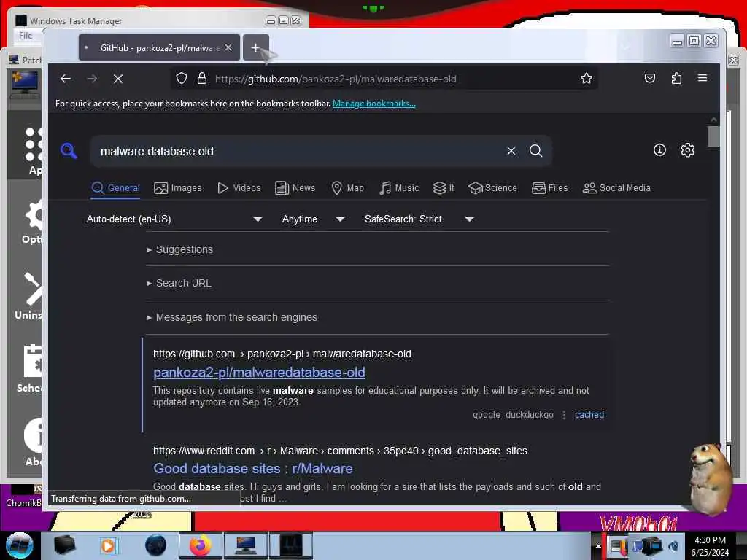Click the google engine label on first result
The width and height of the screenshot is (747, 560).
tap(487, 415)
